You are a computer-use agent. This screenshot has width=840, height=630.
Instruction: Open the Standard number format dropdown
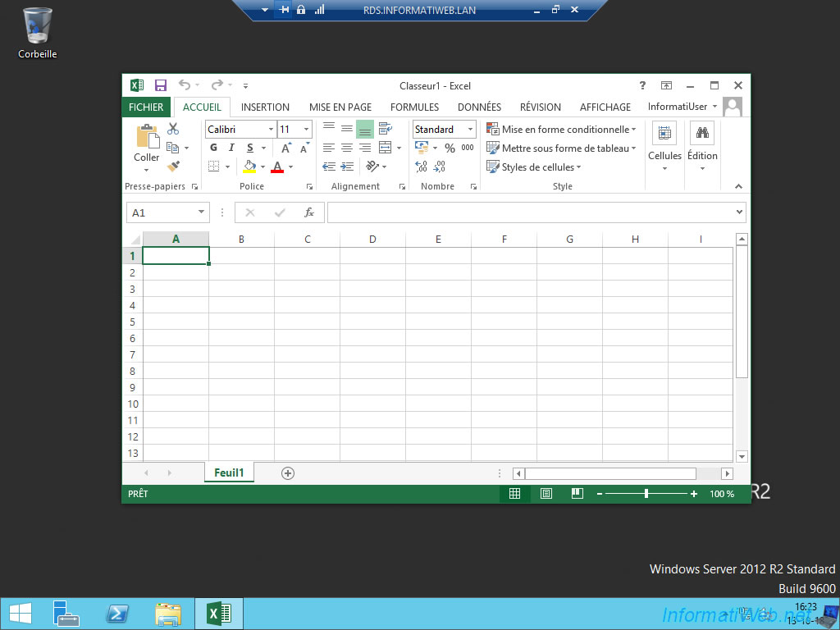[470, 129]
